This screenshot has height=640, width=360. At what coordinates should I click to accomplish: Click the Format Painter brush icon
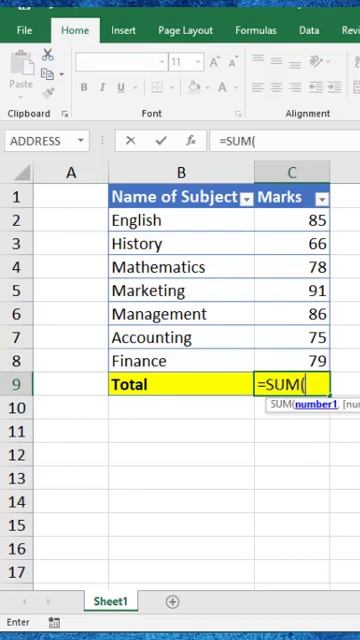pos(48,93)
